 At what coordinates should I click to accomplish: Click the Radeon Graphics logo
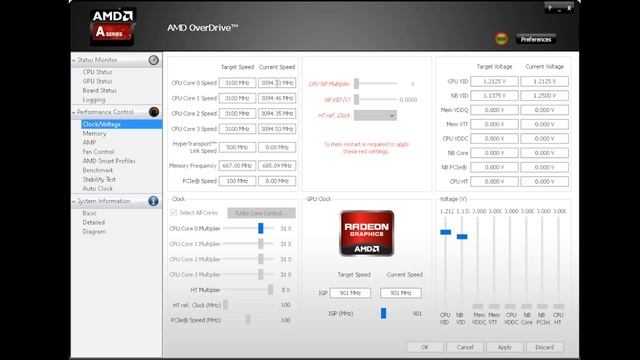(367, 233)
